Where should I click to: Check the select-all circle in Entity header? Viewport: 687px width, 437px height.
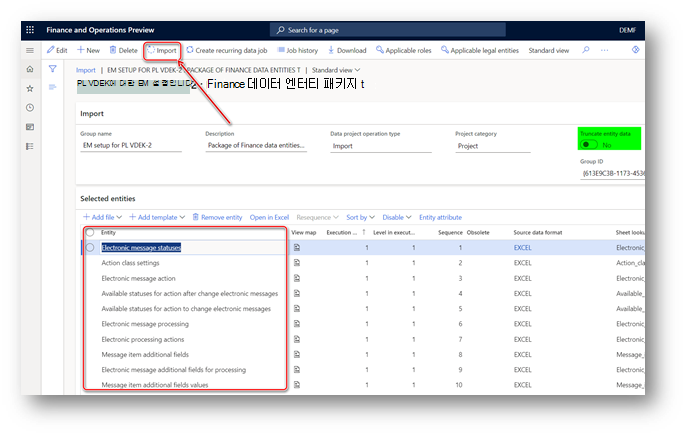90,232
